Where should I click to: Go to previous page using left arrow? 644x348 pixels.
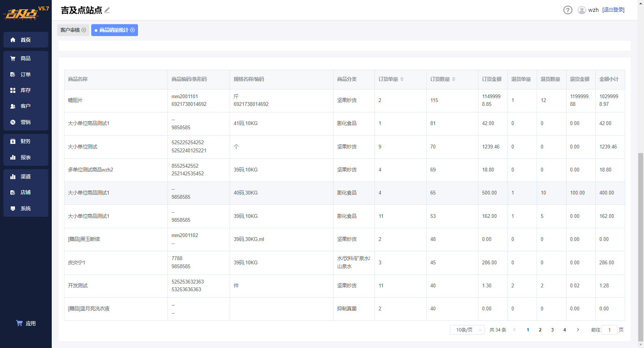pyautogui.click(x=514, y=330)
